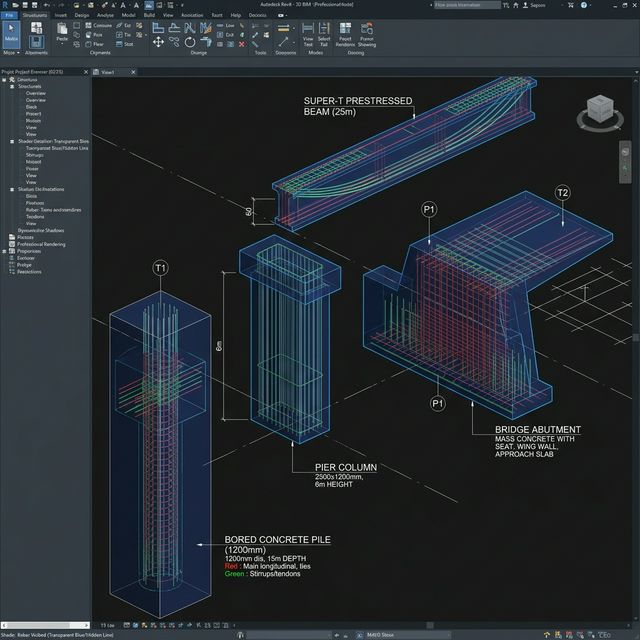Click the wall-shaped tool icon atop the Change panel
The image size is (640, 640).
(158, 28)
